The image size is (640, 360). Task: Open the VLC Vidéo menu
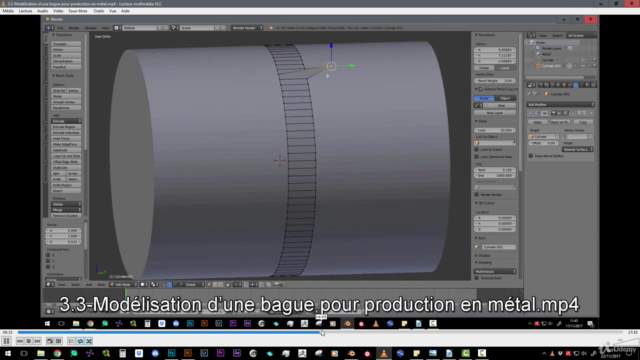(58, 11)
